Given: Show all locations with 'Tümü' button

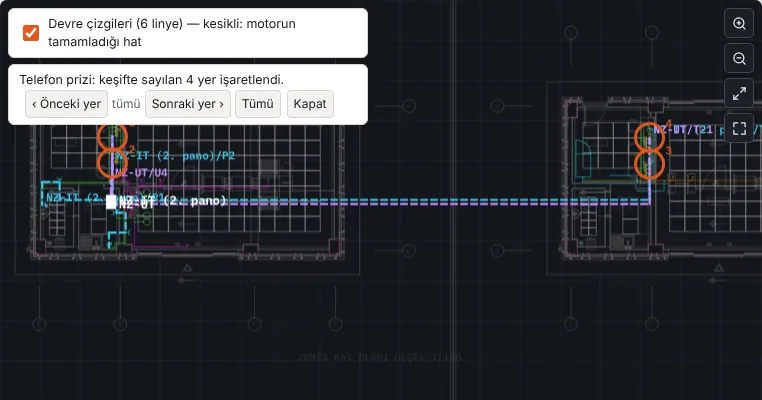Looking at the screenshot, I should pos(258,104).
